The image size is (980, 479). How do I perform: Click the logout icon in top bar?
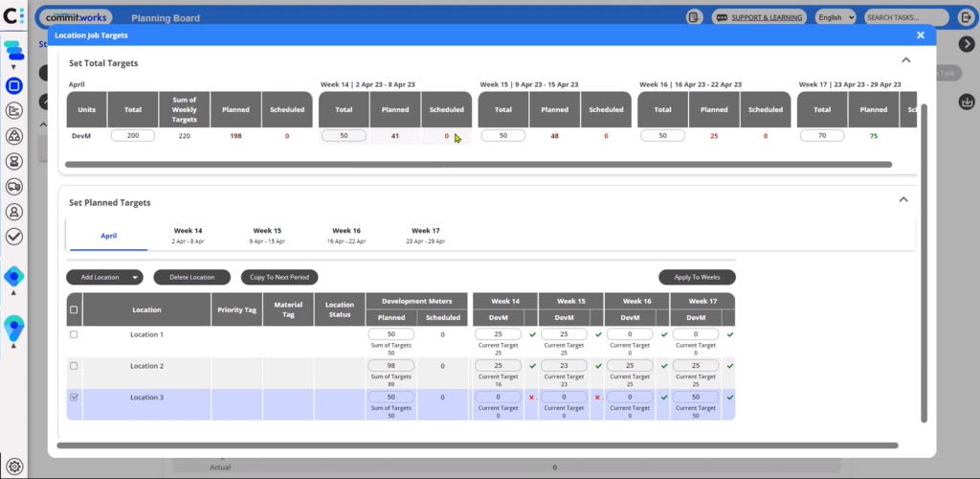967,17
